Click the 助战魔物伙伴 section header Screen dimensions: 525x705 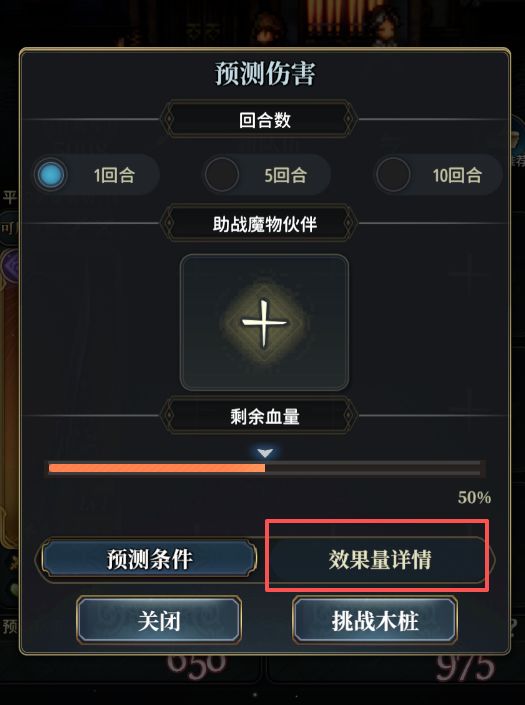(265, 223)
